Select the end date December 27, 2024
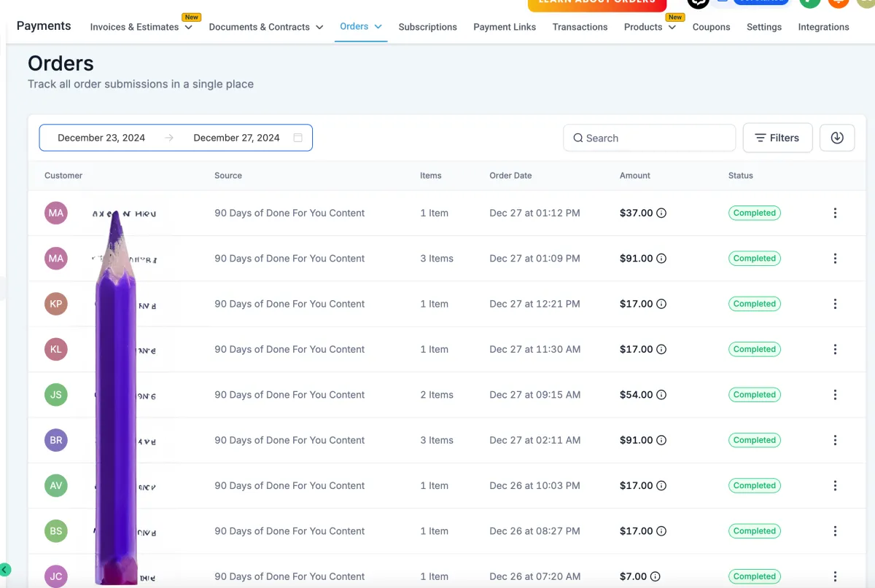875x588 pixels. 236,138
